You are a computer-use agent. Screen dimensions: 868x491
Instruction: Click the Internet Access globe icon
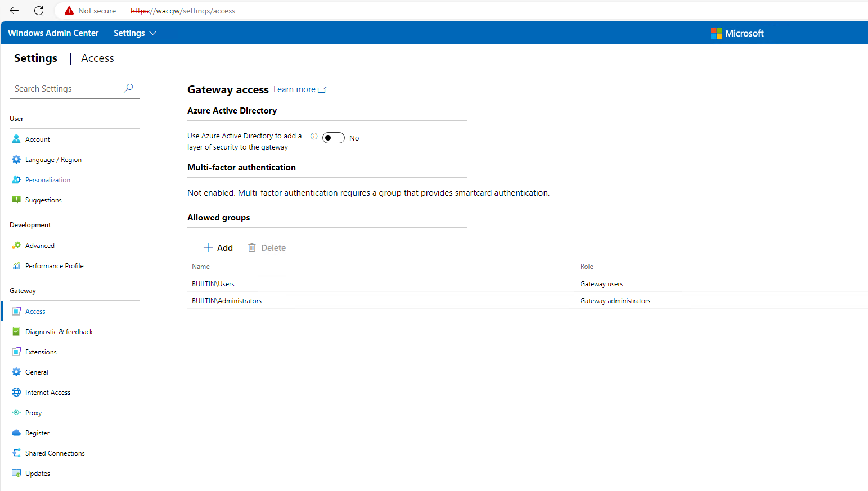click(16, 392)
